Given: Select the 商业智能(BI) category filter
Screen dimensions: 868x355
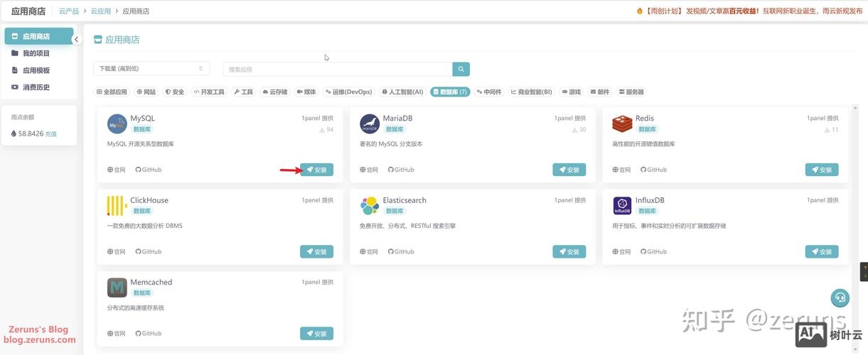Looking at the screenshot, I should [x=532, y=92].
